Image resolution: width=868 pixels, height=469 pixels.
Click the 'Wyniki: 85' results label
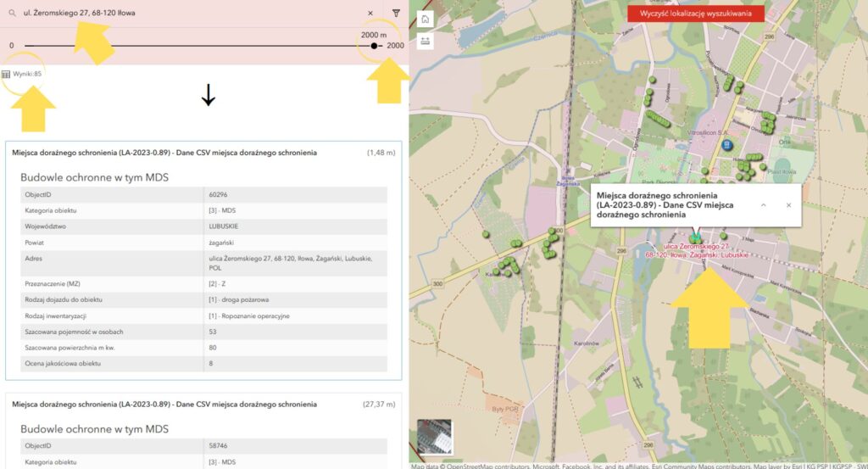[27, 75]
